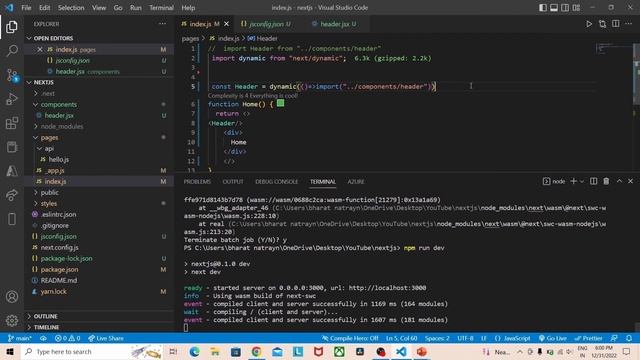Screen dimensions: 640x360
Task: Create a new terminal with plus
Action: point(573,181)
